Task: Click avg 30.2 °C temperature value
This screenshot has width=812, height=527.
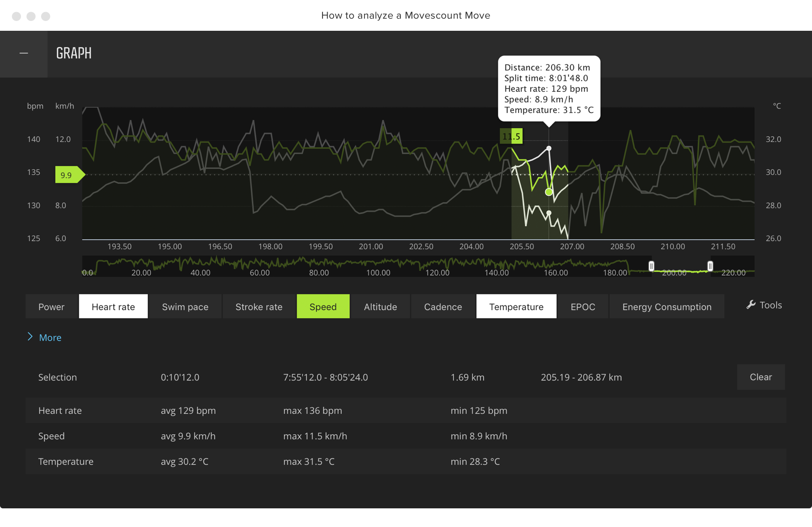Action: click(185, 462)
